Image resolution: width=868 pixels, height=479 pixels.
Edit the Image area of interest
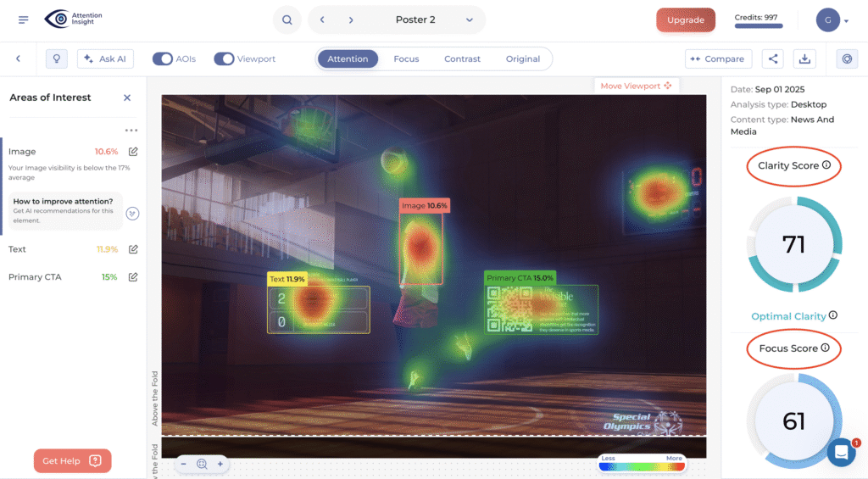133,152
